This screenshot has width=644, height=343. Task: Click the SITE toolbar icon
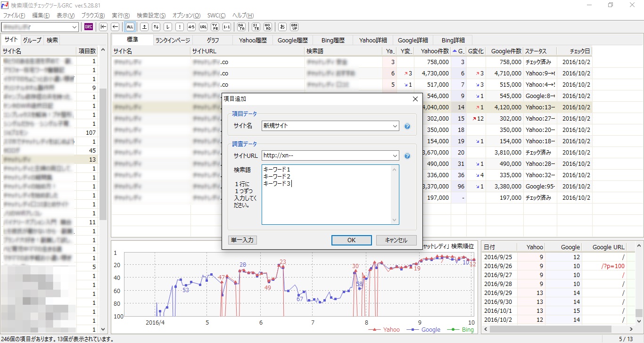point(256,27)
